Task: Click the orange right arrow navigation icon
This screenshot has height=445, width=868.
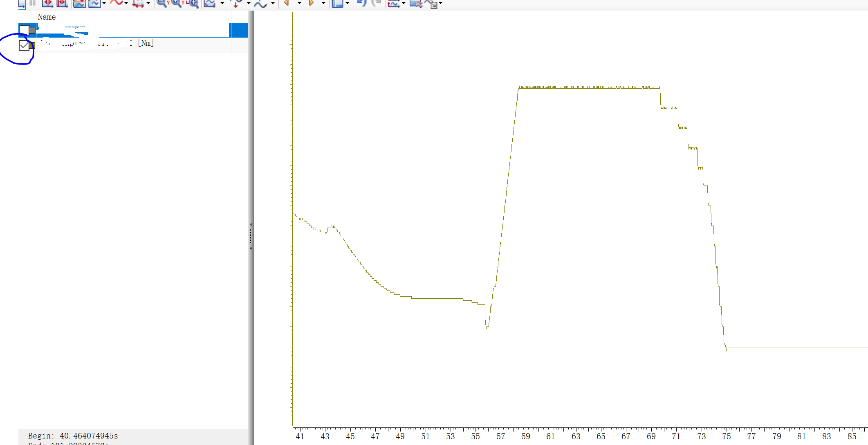Action: pos(311,3)
